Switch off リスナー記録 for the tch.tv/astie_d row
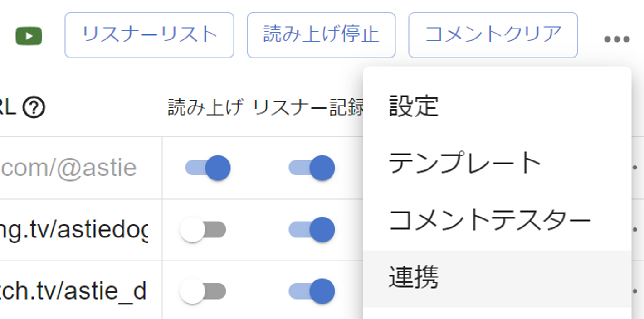 312,291
